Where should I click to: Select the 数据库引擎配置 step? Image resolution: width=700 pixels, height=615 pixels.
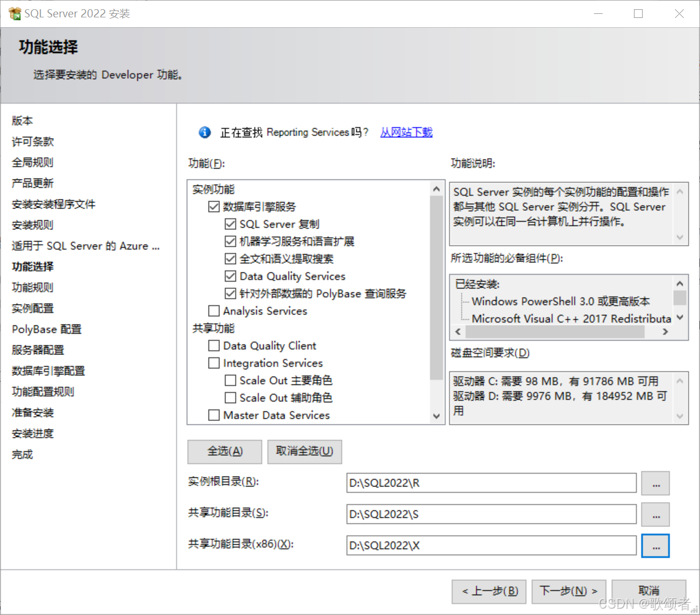click(49, 371)
